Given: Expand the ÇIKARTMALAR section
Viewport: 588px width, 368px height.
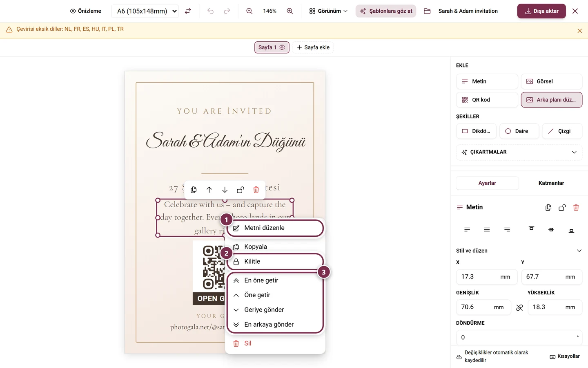Looking at the screenshot, I should tap(519, 152).
